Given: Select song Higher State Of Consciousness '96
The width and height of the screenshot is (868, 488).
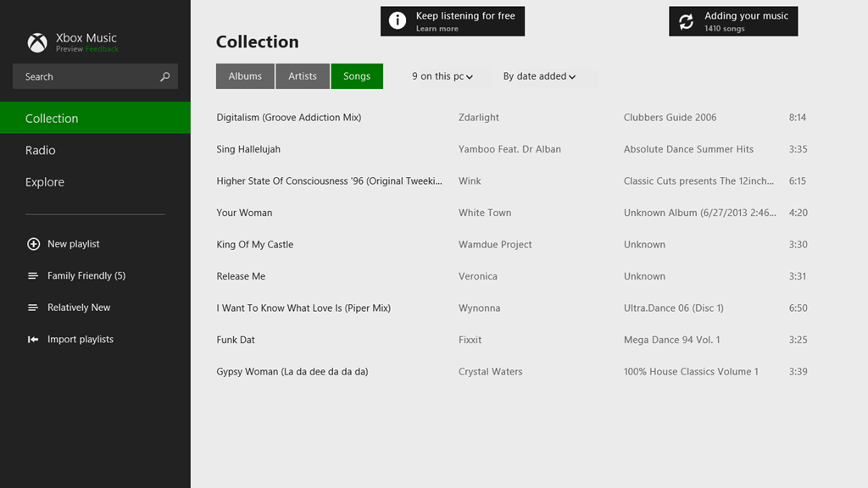Looking at the screenshot, I should click(330, 181).
